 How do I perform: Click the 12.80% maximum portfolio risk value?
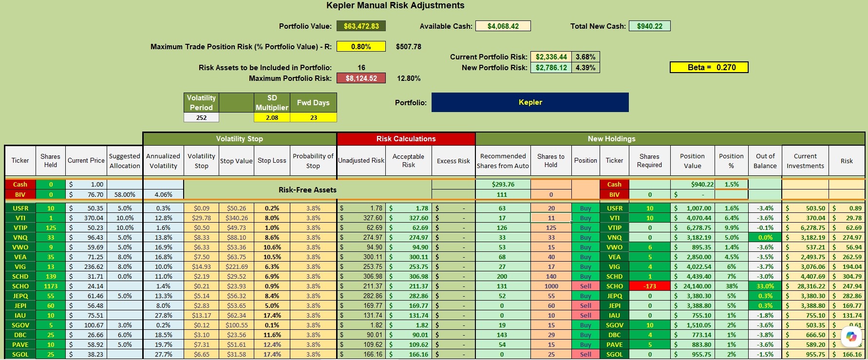408,78
